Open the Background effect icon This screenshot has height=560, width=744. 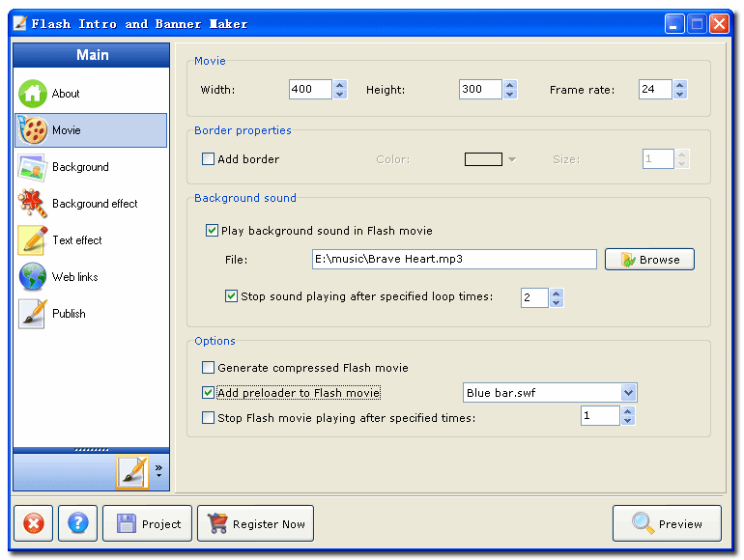pyautogui.click(x=33, y=204)
